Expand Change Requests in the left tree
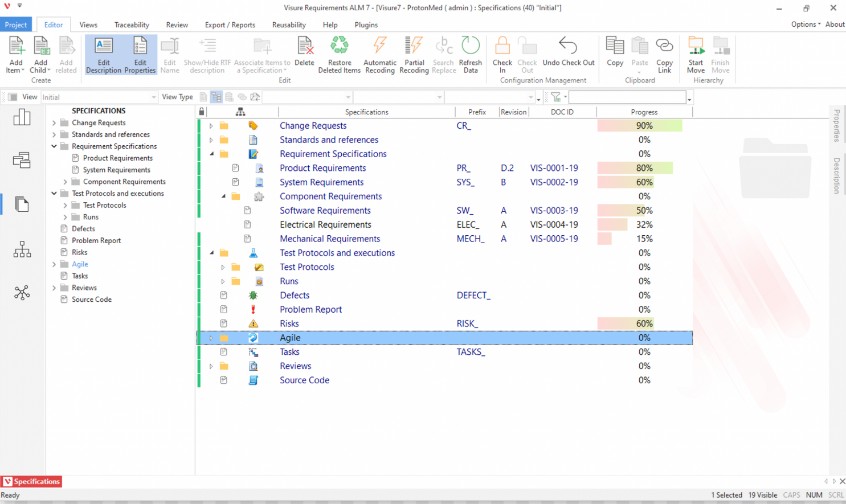846x504 pixels. pos(54,123)
